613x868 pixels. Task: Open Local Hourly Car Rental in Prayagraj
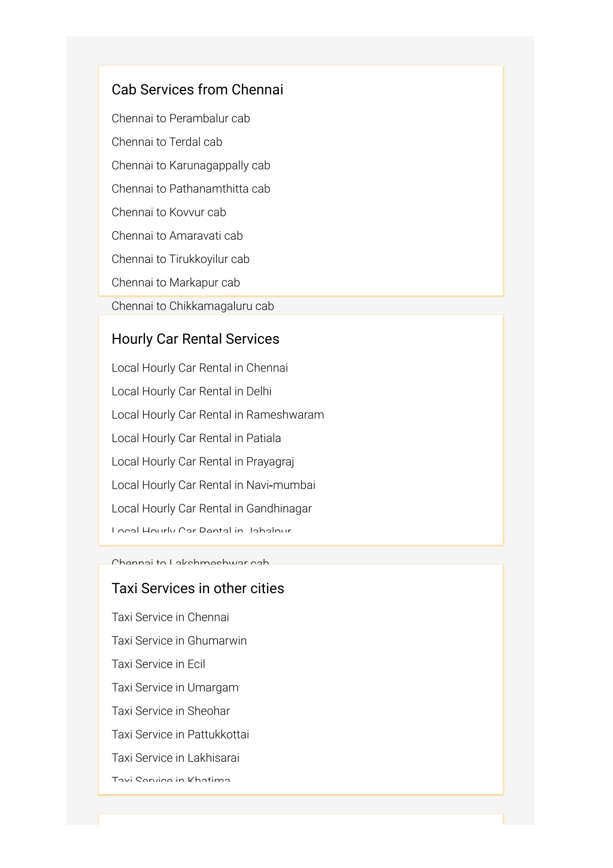point(203,461)
